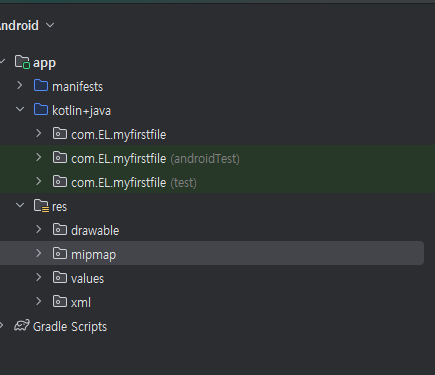Select the com.EL.myfirstfile (test) row text
The width and height of the screenshot is (435, 375).
[134, 183]
